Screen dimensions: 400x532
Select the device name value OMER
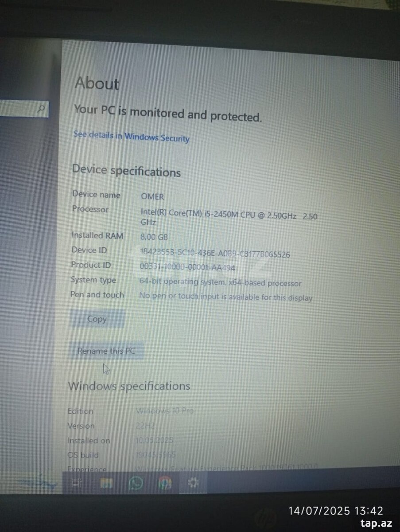(152, 196)
